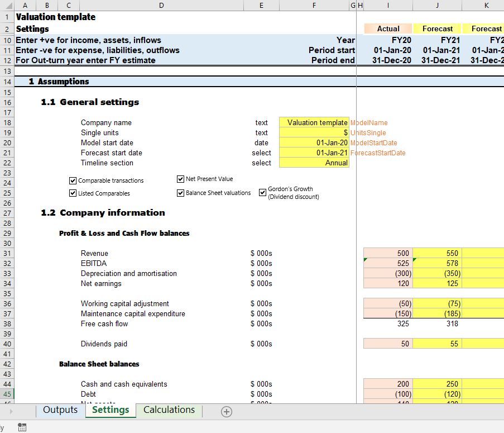
Task: Click Profit & Loss and Cash Flow heading
Action: (x=124, y=233)
